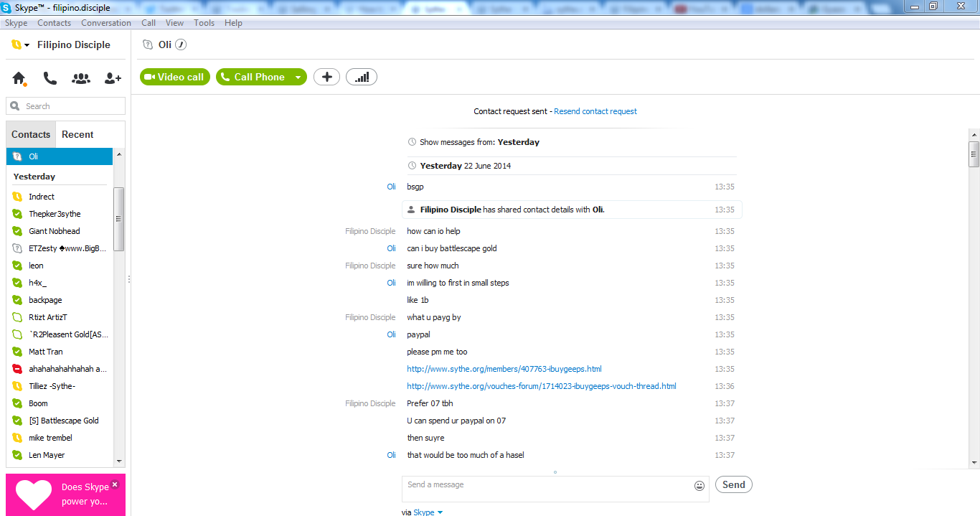Image resolution: width=980 pixels, height=516 pixels.
Task: Open the sythe.org vouch-thread link
Action: point(542,386)
